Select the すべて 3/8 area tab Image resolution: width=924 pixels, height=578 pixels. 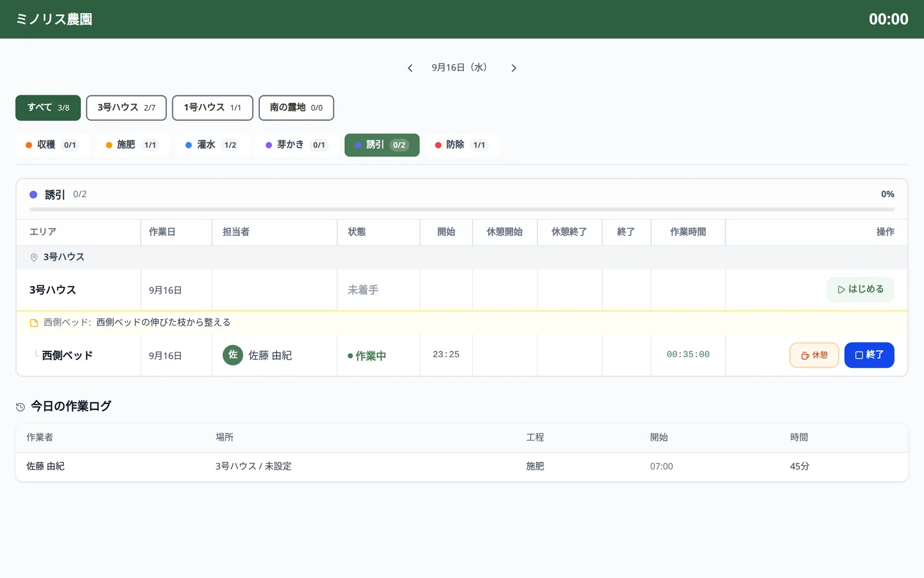tap(48, 108)
